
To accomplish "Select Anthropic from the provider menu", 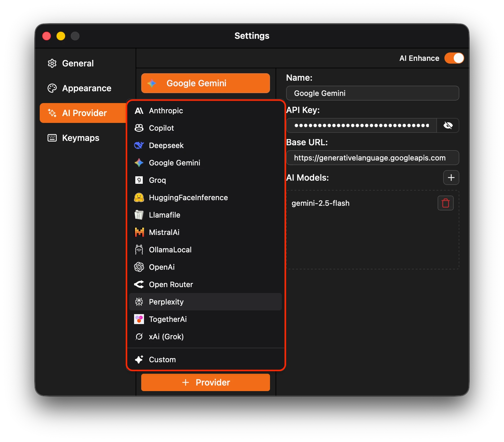I will coord(205,110).
